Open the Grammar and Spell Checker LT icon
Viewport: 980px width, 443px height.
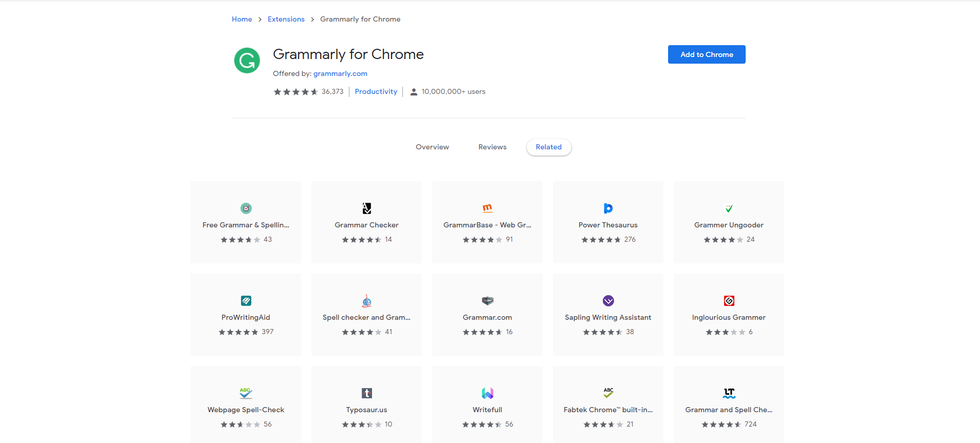(x=729, y=393)
